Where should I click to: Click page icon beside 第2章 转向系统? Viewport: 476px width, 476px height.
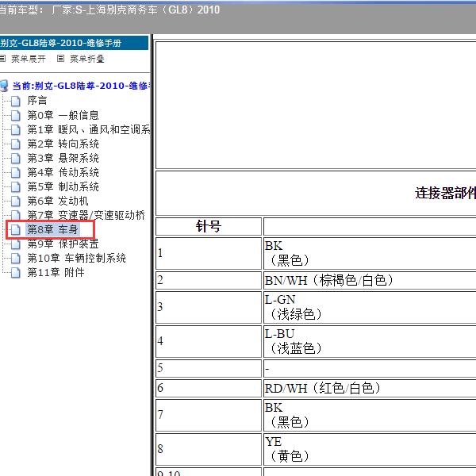point(16,144)
